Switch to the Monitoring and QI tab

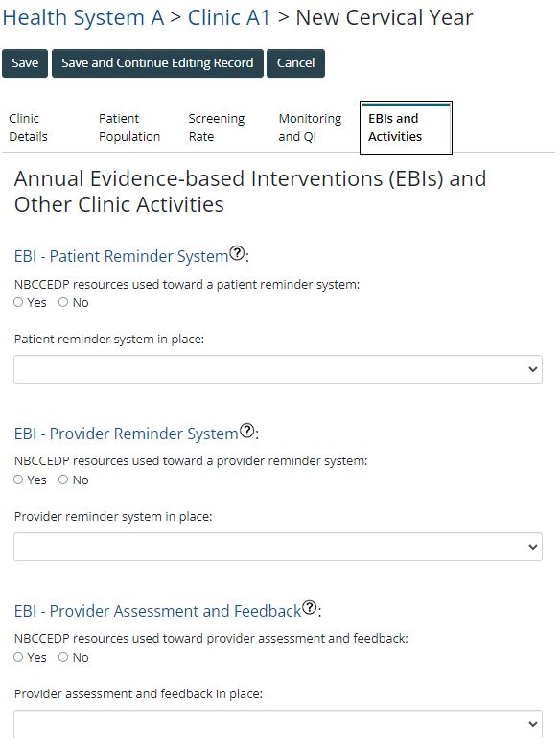point(310,128)
